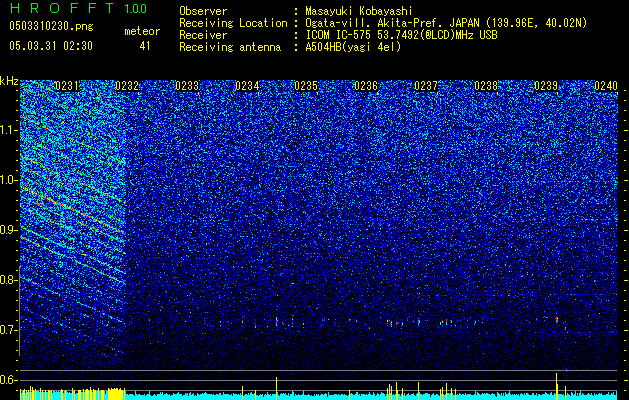
Task: Click the 0236 time marker
Action: click(366, 86)
